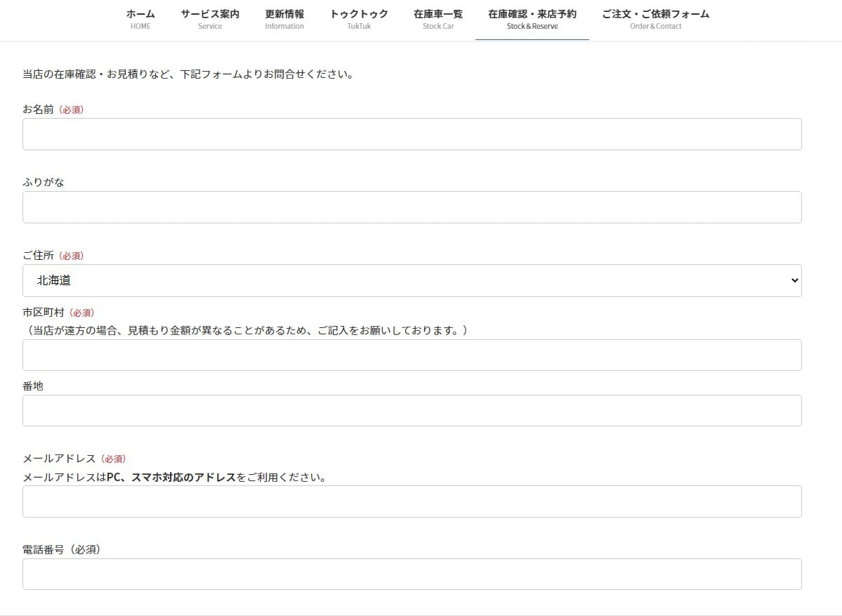Click the お名前 name input field
The height and width of the screenshot is (616, 842).
click(412, 134)
